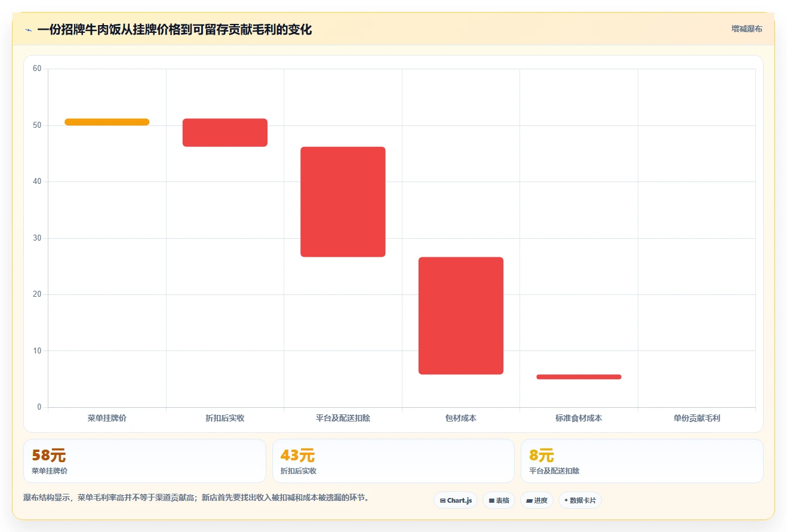Click the 标准食材成本 x-axis label
787x532 pixels.
[x=579, y=418]
